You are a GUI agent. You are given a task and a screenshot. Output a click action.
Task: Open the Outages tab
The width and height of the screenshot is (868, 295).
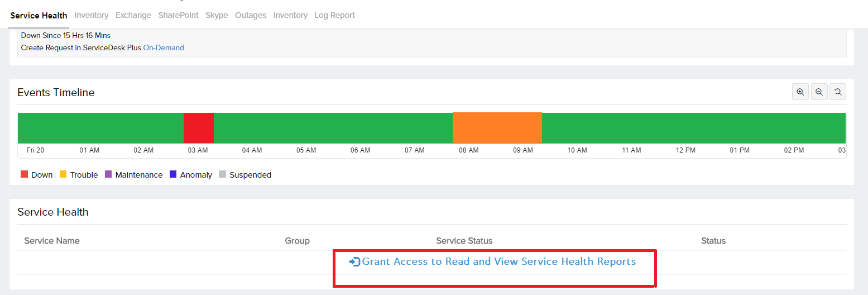point(251,16)
